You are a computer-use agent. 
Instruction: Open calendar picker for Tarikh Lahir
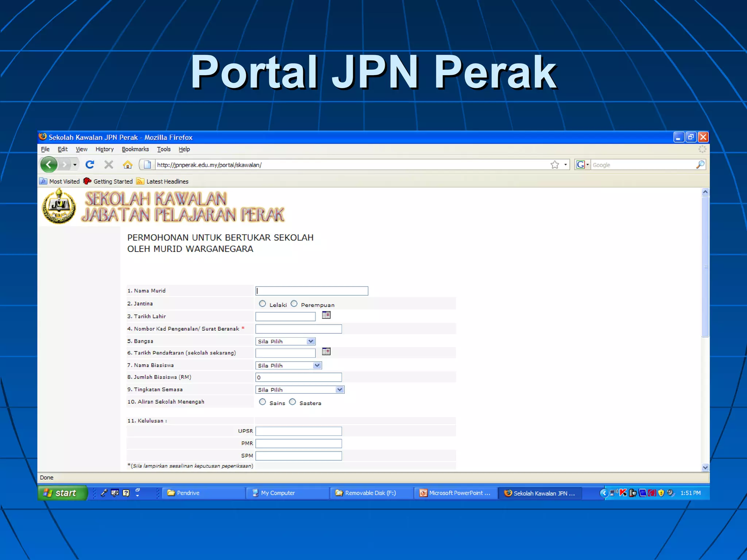326,315
